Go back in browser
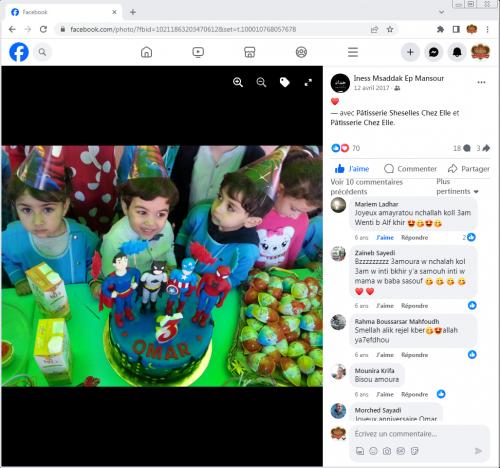This screenshot has width=500, height=468. pyautogui.click(x=12, y=29)
